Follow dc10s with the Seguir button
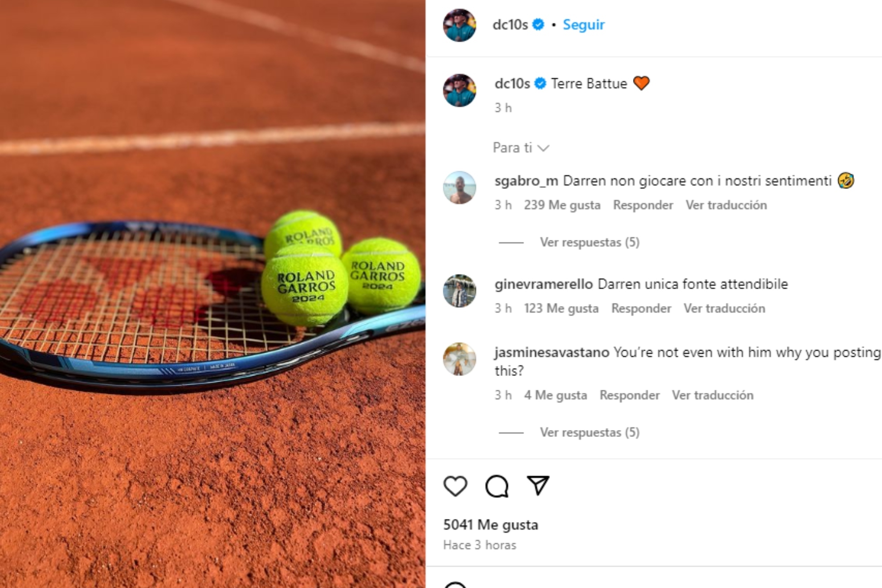882x588 pixels. 584,24
